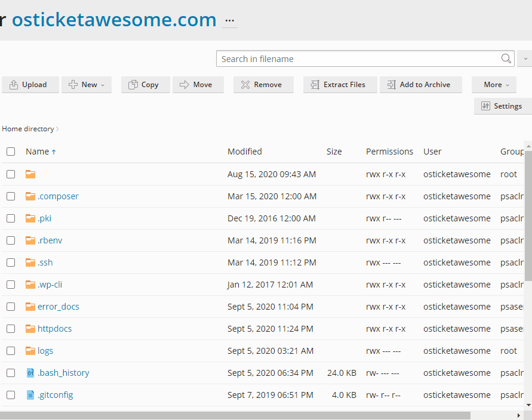Screen dimensions: 532x420
Task: Check the box for .ssh
Action: [11, 262]
